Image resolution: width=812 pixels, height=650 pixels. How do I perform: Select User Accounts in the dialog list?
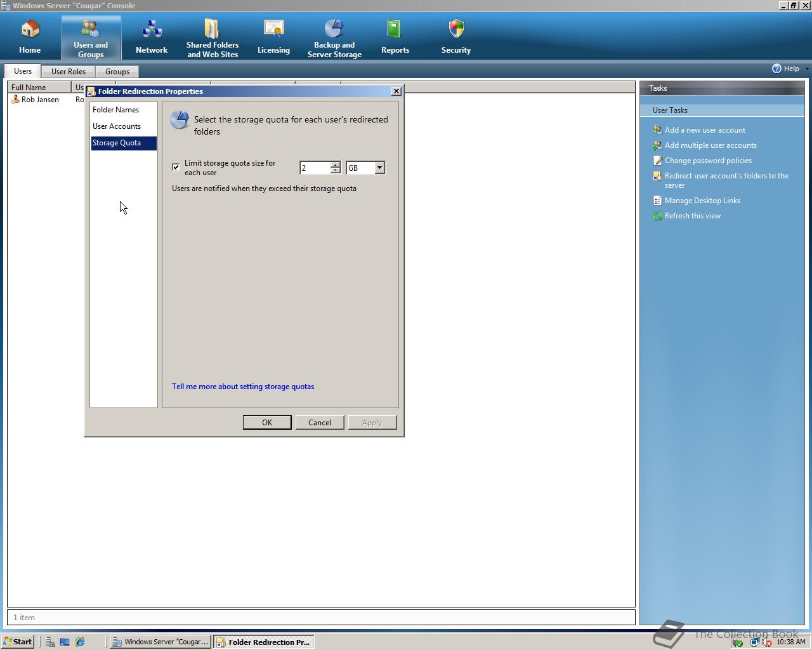[x=124, y=126]
